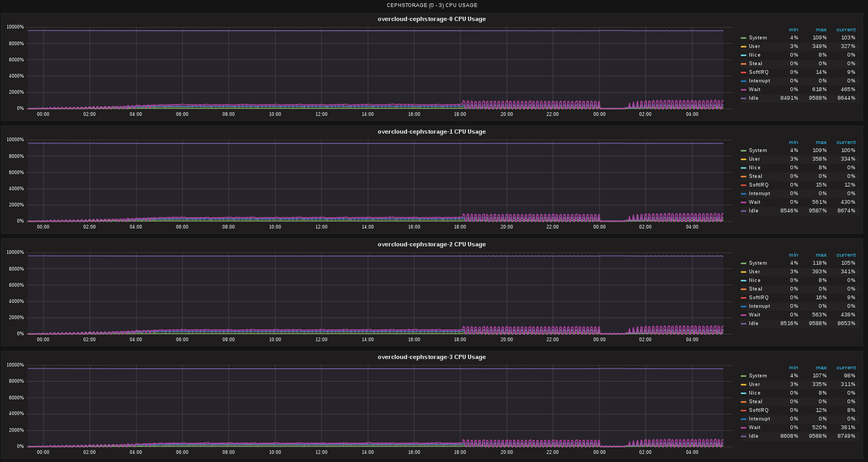The width and height of the screenshot is (868, 462).
Task: Toggle the Wait series in the cephstorage-1 legend
Action: point(754,202)
